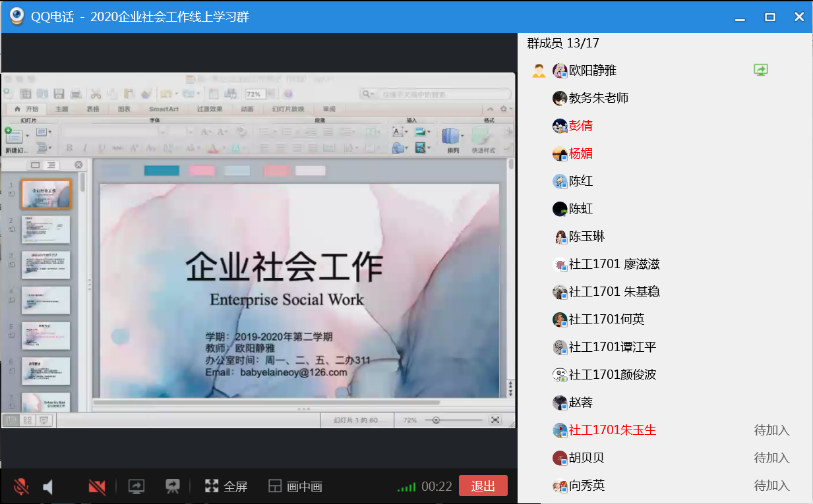Click 待加入 status next to 胡贝贝
This screenshot has height=504, width=813.
pyautogui.click(x=771, y=458)
